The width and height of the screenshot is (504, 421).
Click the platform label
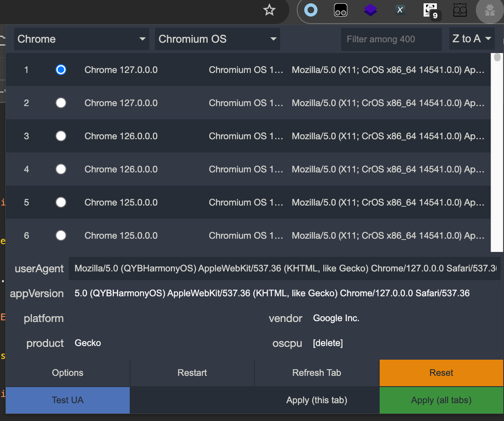(x=44, y=319)
